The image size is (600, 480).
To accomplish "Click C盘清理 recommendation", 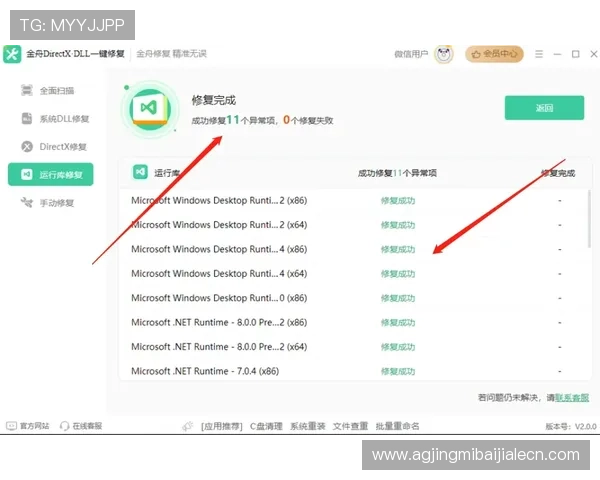I will (266, 426).
